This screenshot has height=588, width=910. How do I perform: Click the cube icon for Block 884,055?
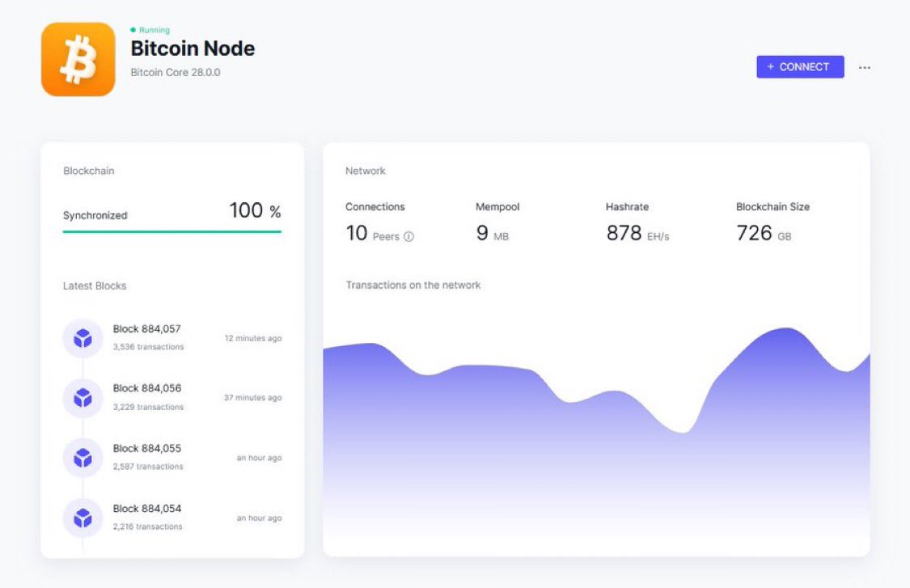click(x=82, y=457)
